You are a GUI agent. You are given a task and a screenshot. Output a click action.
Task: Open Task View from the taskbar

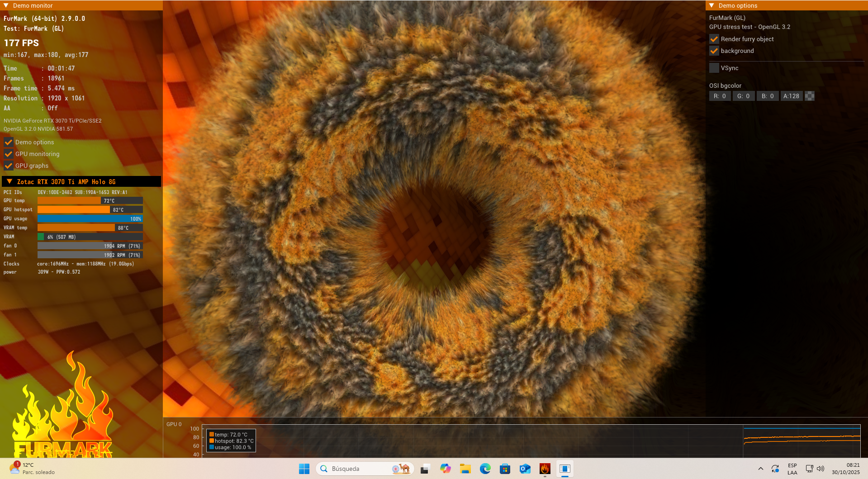[x=425, y=469]
